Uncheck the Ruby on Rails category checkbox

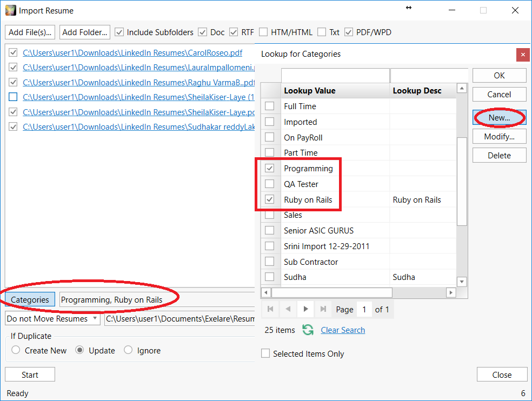pos(269,199)
